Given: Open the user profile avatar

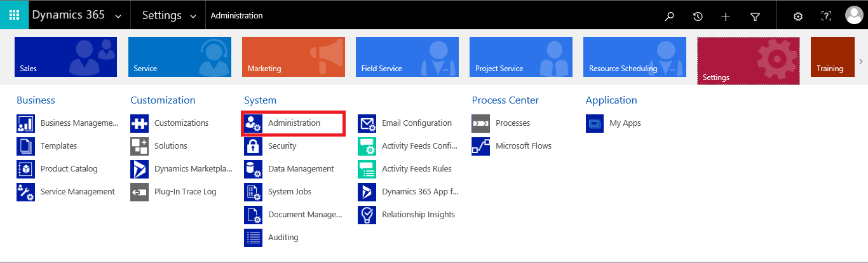Looking at the screenshot, I should (x=854, y=16).
